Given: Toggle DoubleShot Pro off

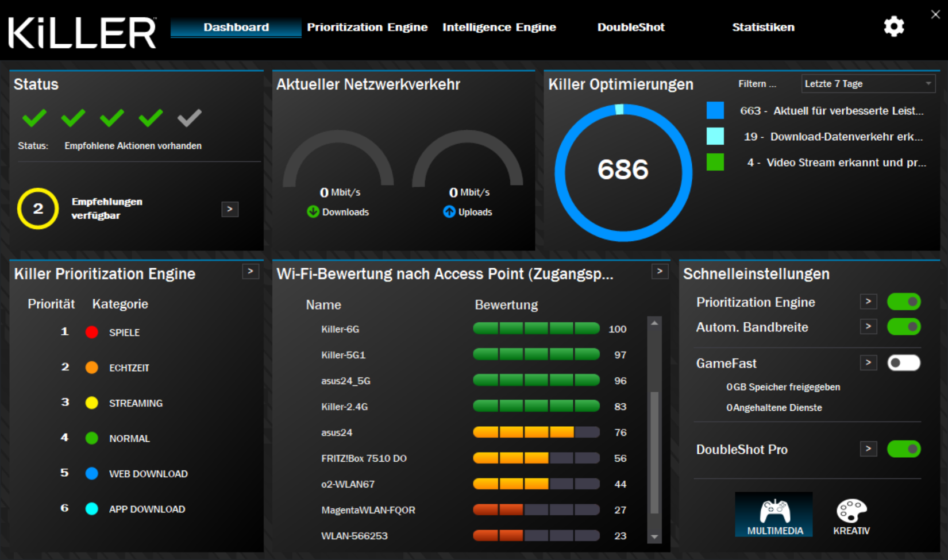Looking at the screenshot, I should [x=904, y=449].
